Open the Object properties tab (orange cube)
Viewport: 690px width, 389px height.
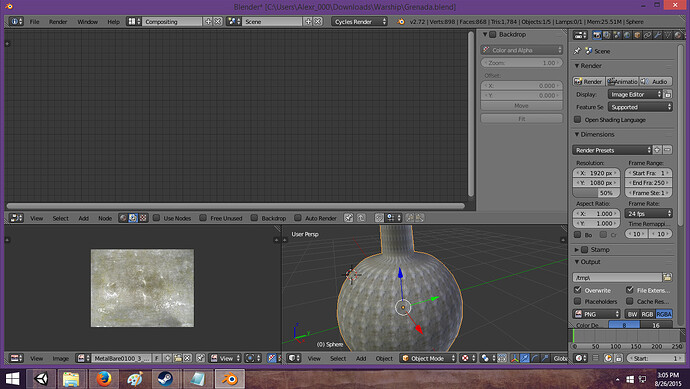[637, 35]
